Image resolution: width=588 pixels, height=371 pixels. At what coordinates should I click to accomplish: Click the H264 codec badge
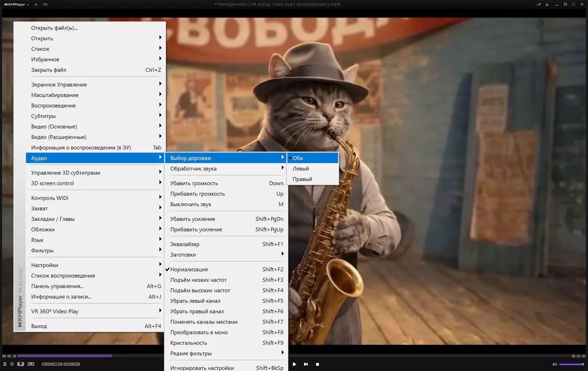coord(56,364)
